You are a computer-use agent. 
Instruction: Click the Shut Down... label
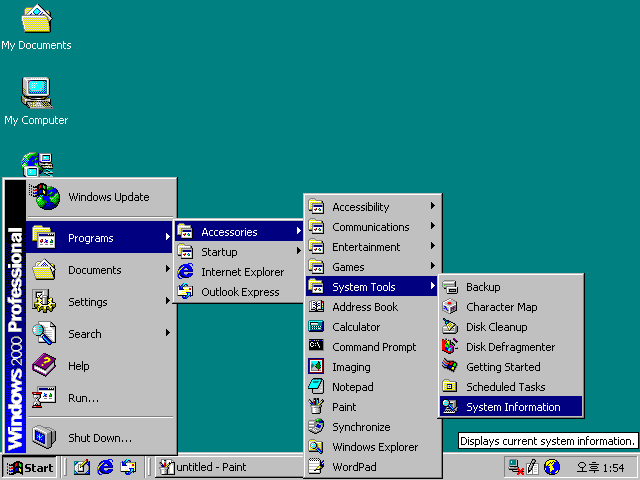[x=100, y=438]
